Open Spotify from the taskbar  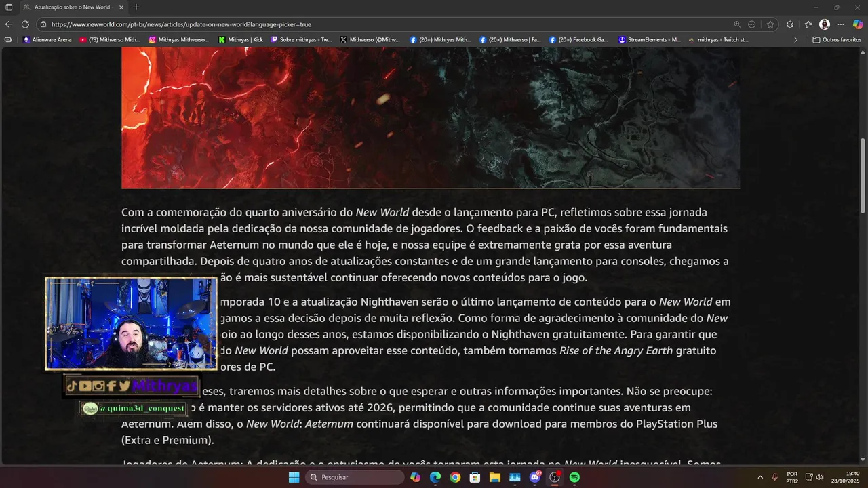(x=574, y=477)
